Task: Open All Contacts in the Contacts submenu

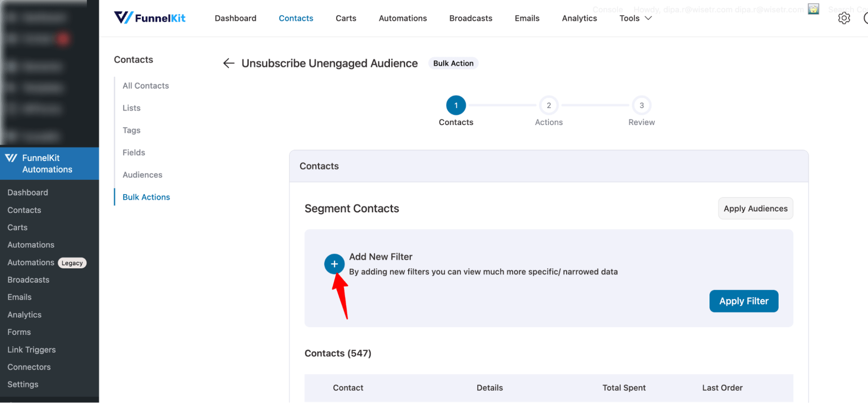Action: pos(145,86)
